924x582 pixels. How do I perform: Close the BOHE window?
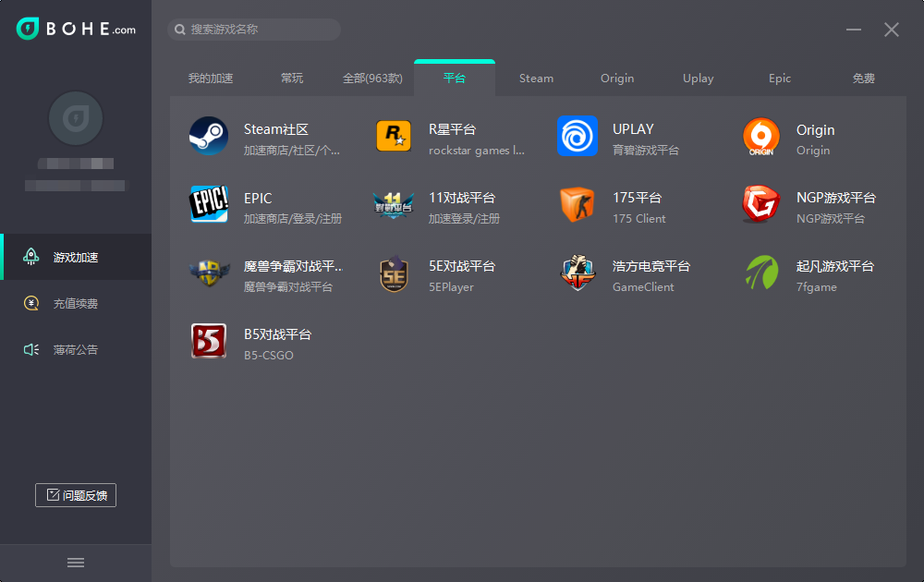tap(892, 30)
